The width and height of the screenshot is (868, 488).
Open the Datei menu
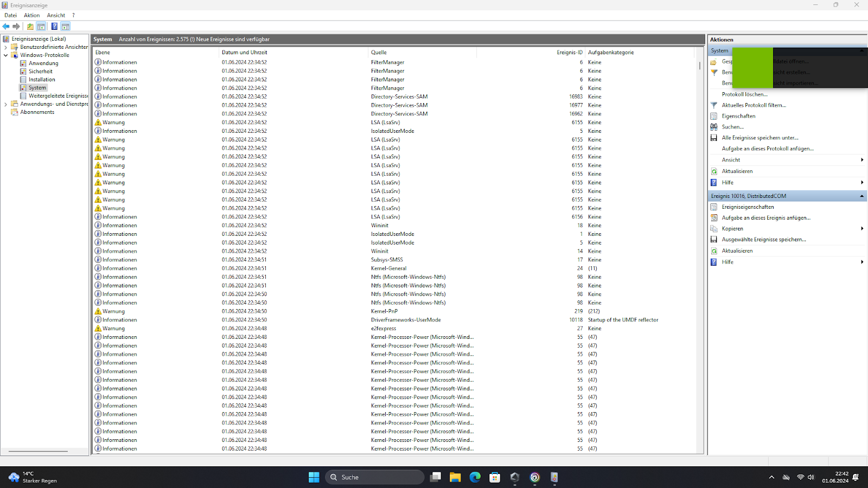point(11,15)
